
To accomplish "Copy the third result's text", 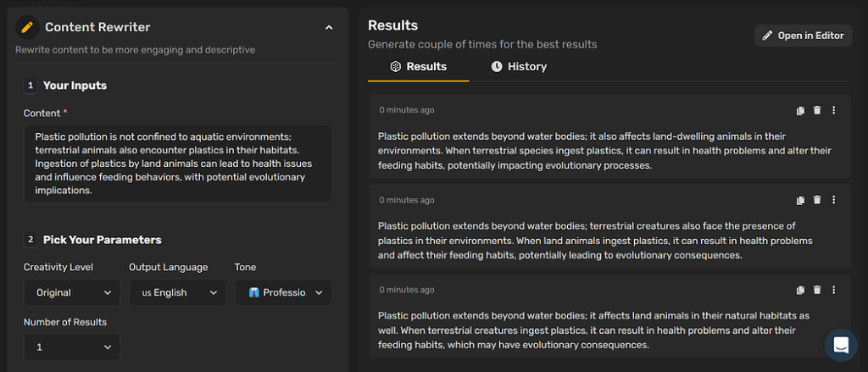I will click(x=800, y=290).
